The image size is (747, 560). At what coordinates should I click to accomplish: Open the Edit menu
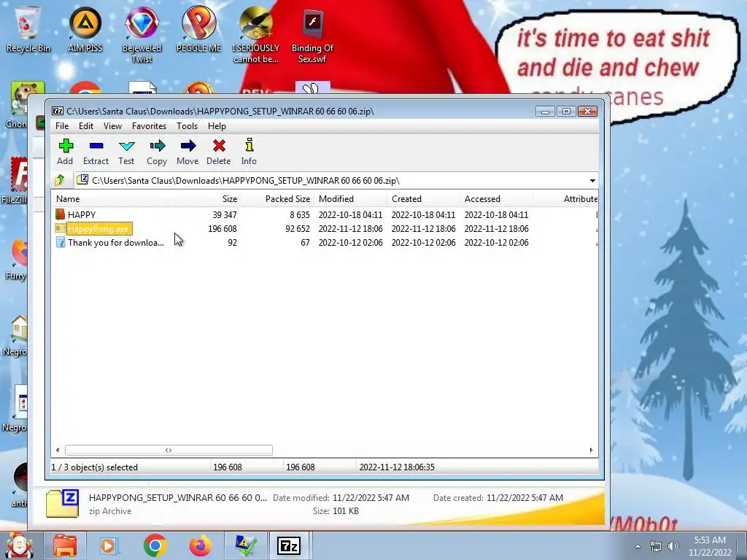coord(86,126)
